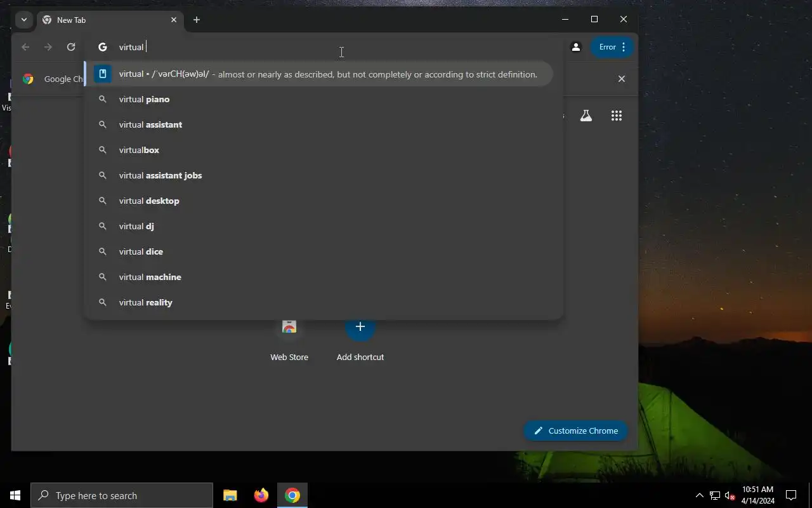Screen dimensions: 812x508
Task: Open a new tab with plus button
Action: [x=197, y=20]
